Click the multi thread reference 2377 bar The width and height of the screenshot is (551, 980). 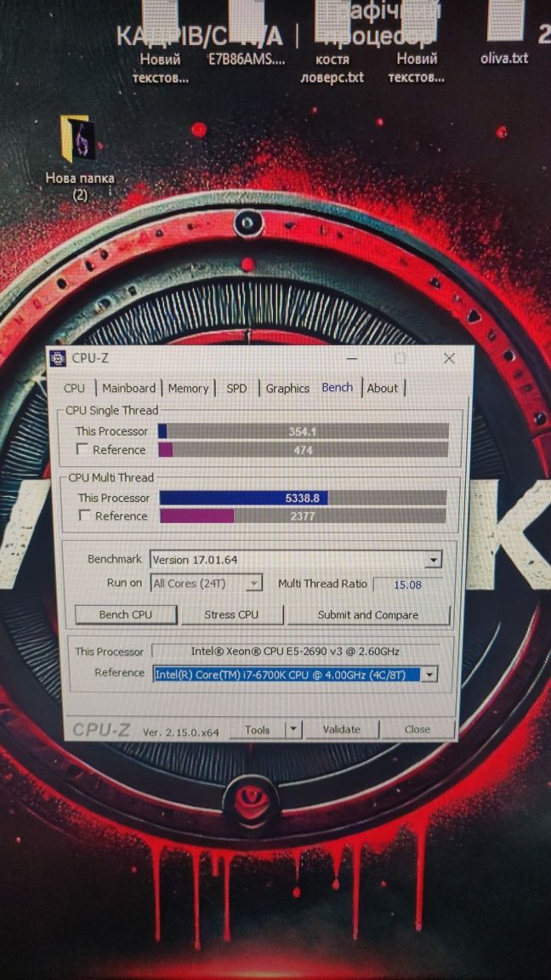[303, 516]
